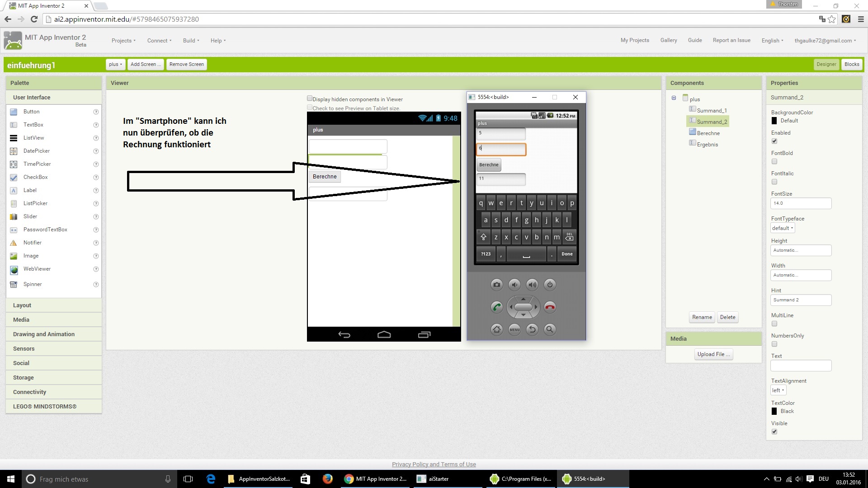Click Add Screen button

coord(146,64)
